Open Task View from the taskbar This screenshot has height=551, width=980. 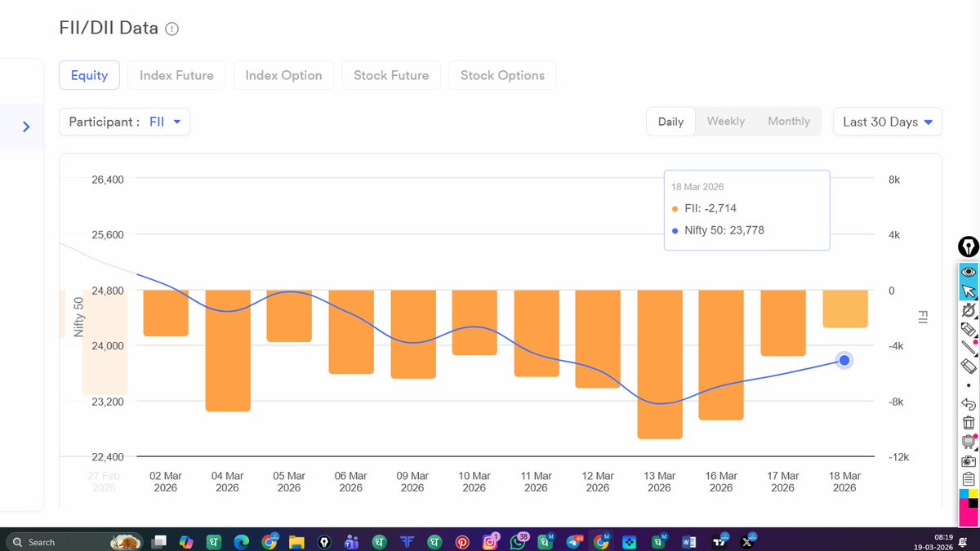[158, 541]
